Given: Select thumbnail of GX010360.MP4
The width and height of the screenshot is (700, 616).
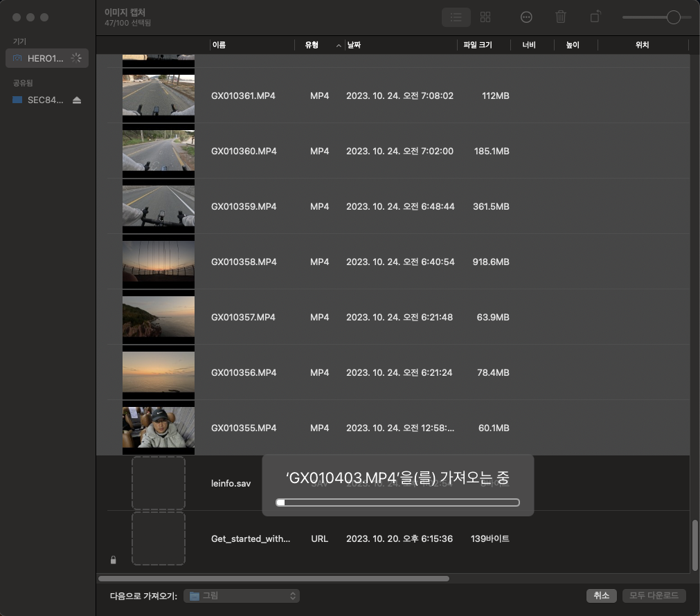Looking at the screenshot, I should 159,151.
